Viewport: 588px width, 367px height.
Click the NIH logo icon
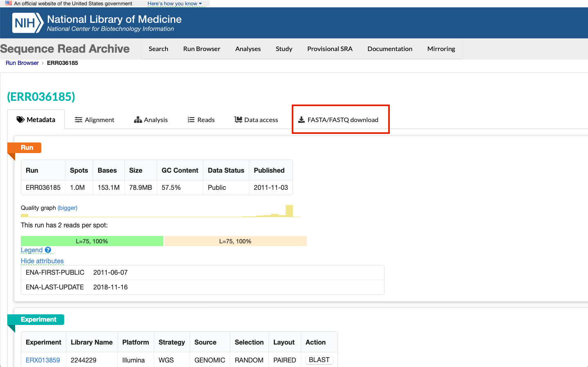coord(27,23)
